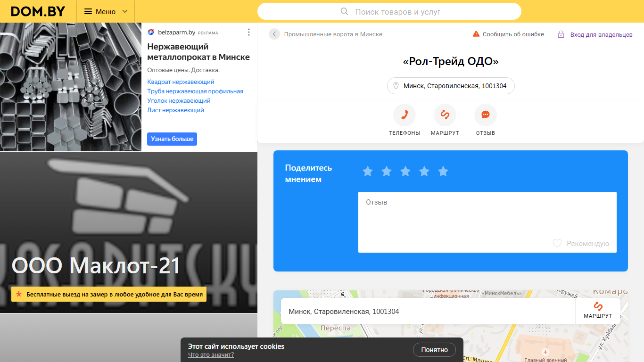Click the back arrow near Промышленные ворота

(x=274, y=34)
